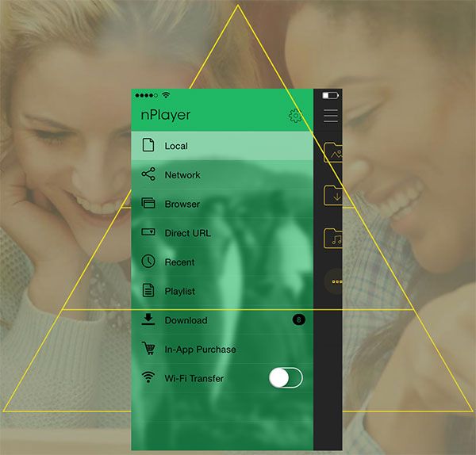The height and width of the screenshot is (455, 476).
Task: Click the In-App Purchase cart icon
Action: click(148, 348)
